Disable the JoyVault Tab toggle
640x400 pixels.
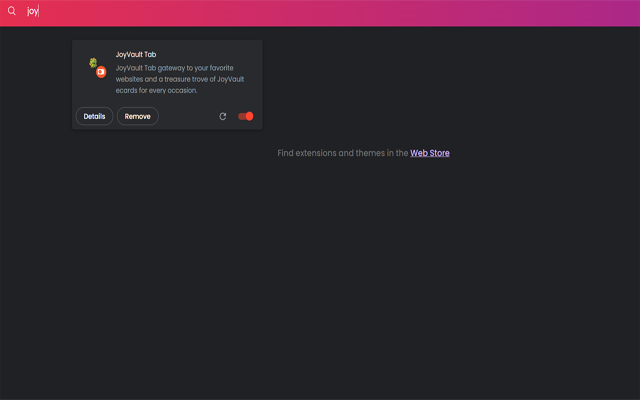tap(246, 116)
